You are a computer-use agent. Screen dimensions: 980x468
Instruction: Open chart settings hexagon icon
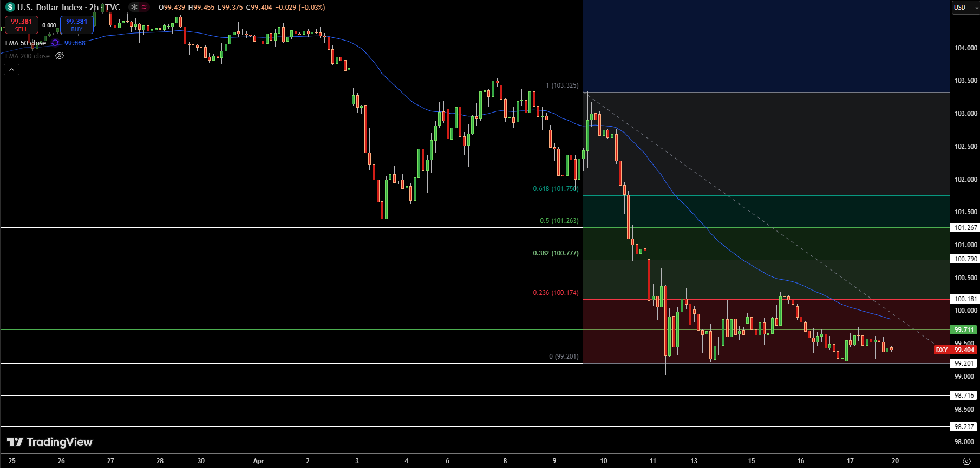tap(966, 461)
